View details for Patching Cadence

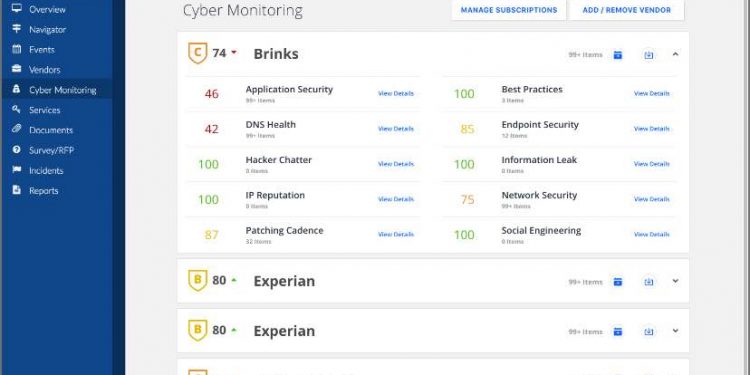pos(396,235)
